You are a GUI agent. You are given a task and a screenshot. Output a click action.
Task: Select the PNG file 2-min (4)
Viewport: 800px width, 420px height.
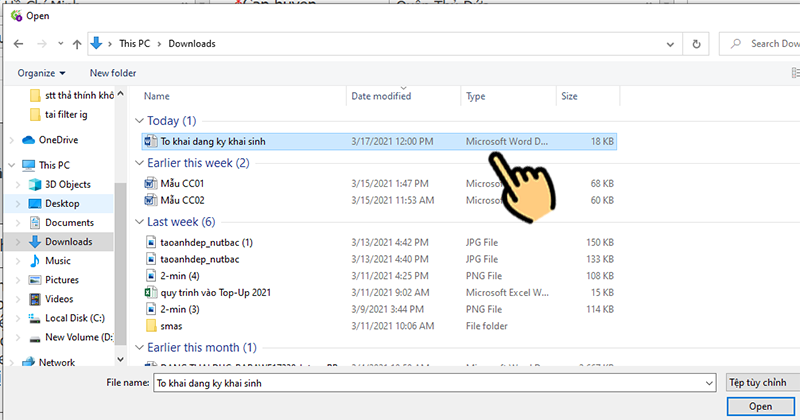coord(181,275)
